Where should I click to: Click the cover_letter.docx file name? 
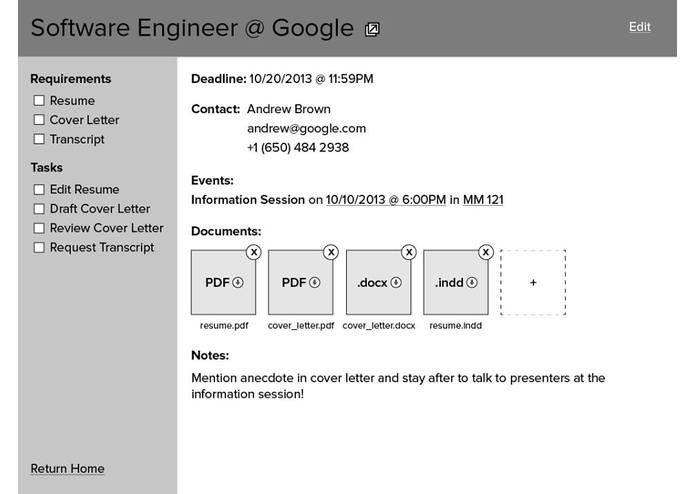pos(379,325)
